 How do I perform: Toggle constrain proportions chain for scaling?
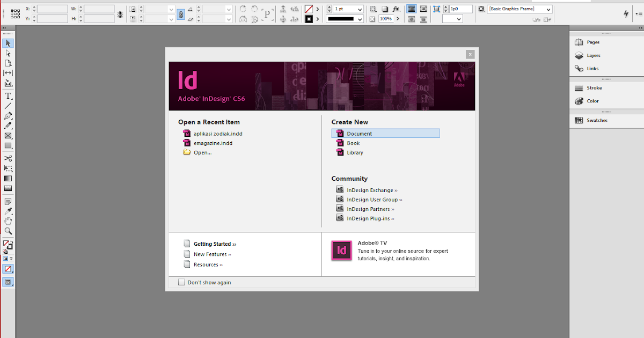pos(181,14)
